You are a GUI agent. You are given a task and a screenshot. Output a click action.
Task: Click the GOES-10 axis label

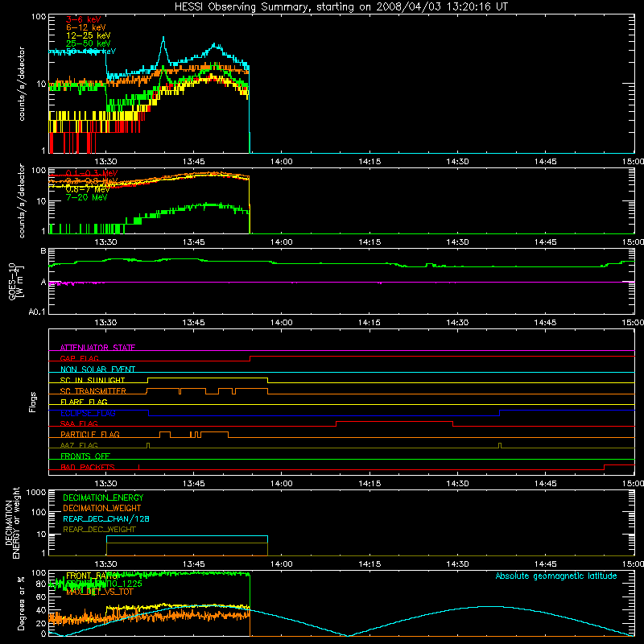12,281
